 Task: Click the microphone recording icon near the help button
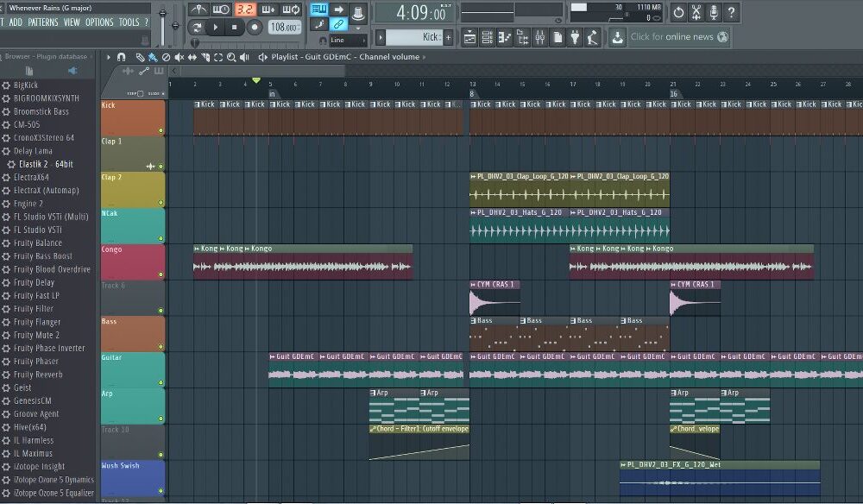[x=714, y=12]
